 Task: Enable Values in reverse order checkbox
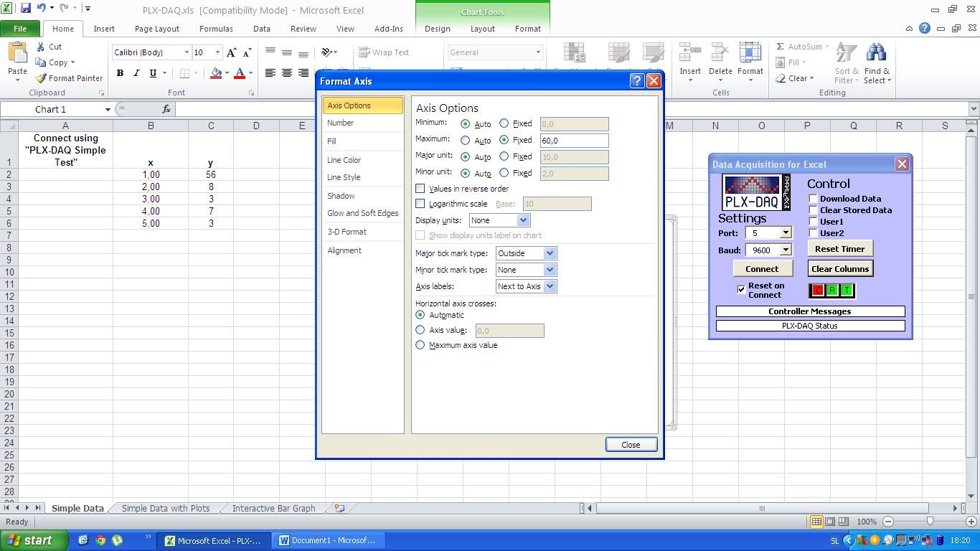pos(420,189)
